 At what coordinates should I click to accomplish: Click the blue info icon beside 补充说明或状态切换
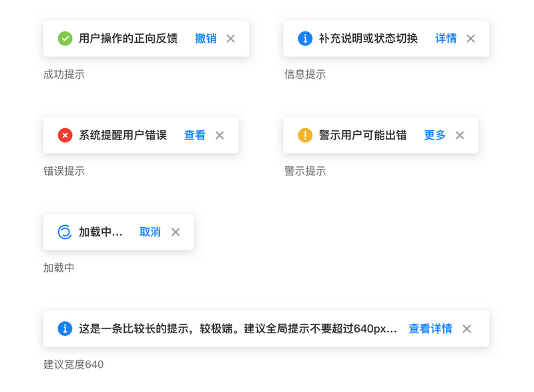click(x=305, y=39)
